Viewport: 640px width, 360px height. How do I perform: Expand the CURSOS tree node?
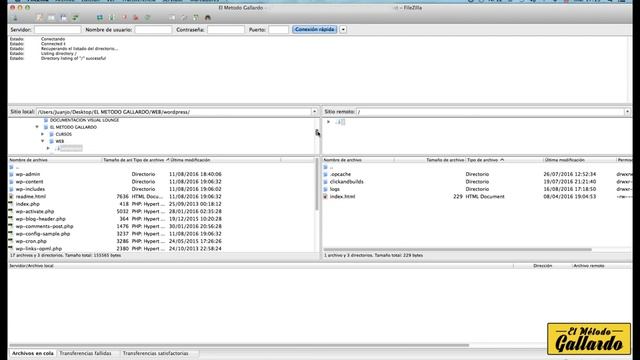[42, 134]
